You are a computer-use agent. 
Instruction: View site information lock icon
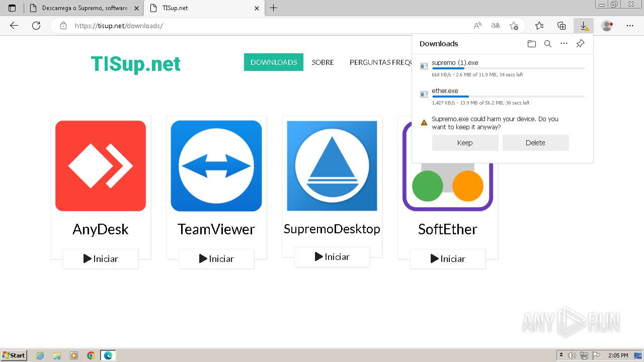tap(63, 26)
